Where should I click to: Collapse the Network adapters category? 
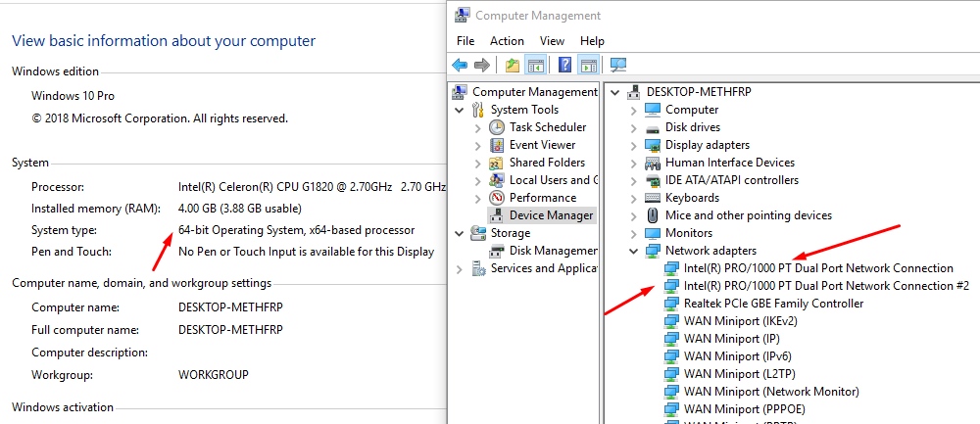(633, 251)
